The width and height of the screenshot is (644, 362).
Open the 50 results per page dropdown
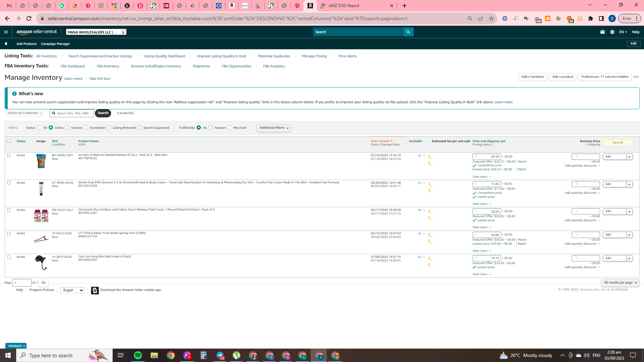point(620,283)
